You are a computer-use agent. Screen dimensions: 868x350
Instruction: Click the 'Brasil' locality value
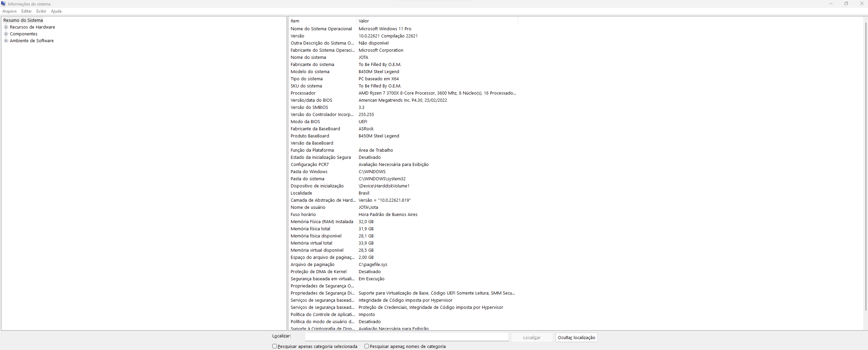pos(364,193)
